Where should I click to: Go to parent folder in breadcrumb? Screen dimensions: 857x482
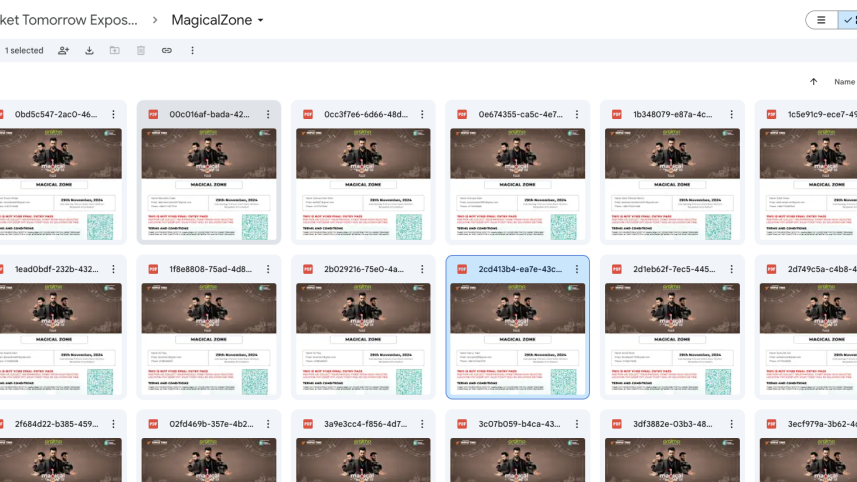point(68,20)
